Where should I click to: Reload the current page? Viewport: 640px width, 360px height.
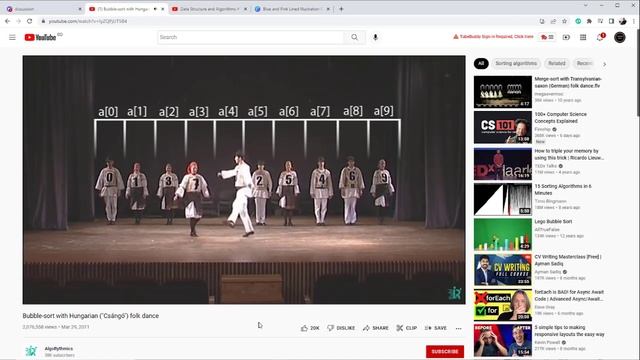29,21
